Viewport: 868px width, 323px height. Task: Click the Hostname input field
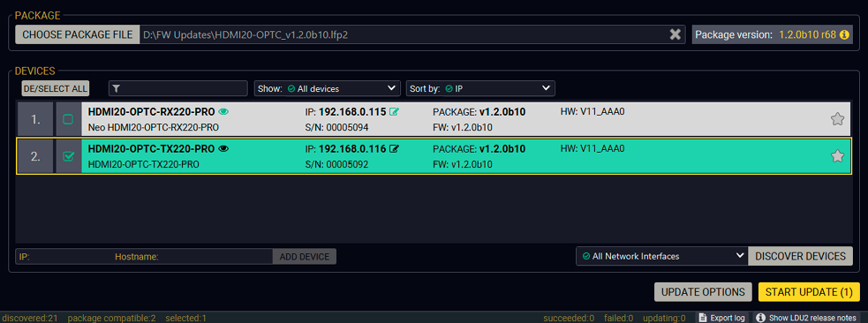[192, 257]
